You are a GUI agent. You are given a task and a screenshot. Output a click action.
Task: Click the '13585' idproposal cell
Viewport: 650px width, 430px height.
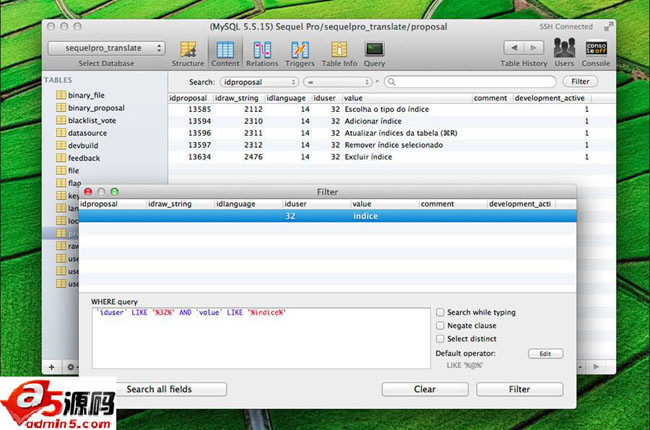(199, 109)
